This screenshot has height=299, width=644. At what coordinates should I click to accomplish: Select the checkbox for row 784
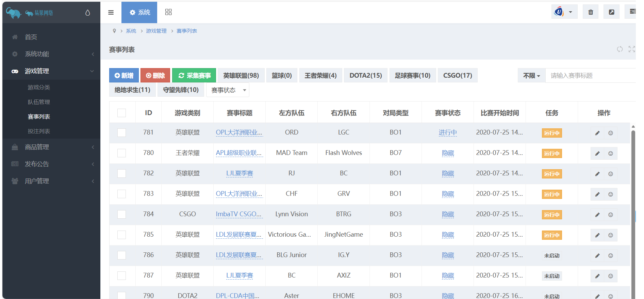coord(121,214)
